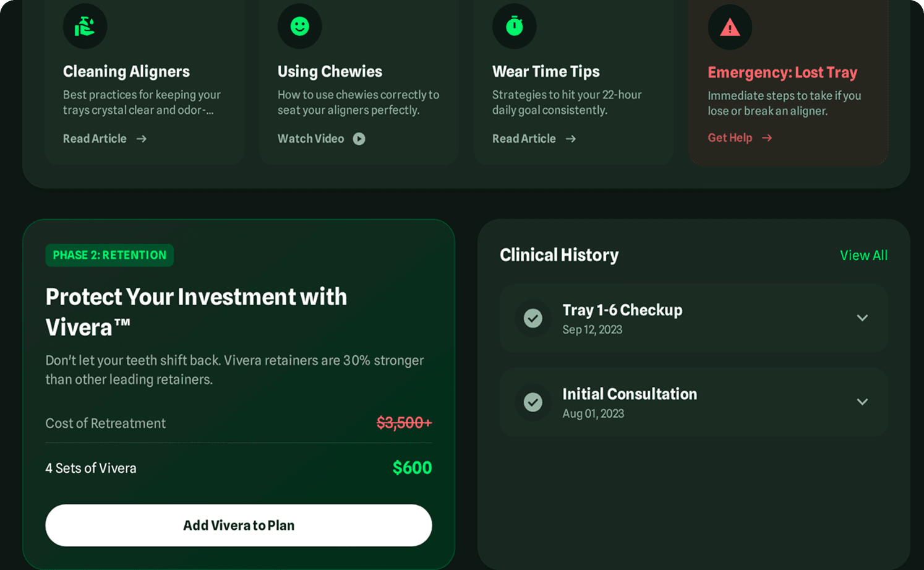This screenshot has width=924, height=570.
Task: Click the Tray 1-6 Checkup checkmark circle
Action: pyautogui.click(x=533, y=318)
